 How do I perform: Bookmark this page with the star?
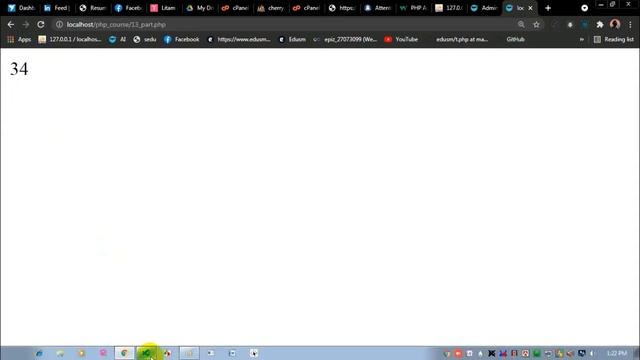tap(536, 24)
